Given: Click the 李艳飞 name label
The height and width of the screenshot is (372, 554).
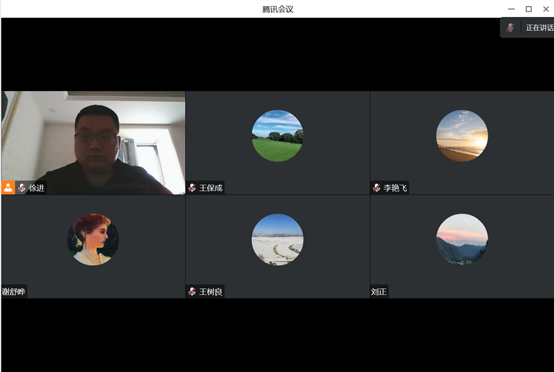Looking at the screenshot, I should pos(395,188).
